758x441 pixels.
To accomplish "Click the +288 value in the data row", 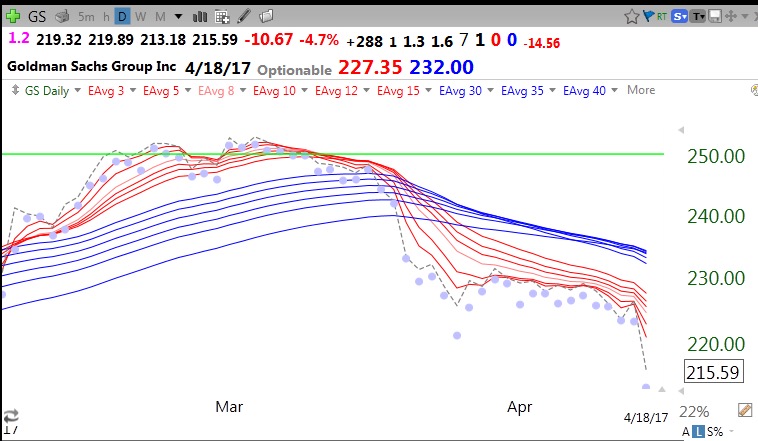I will coord(364,42).
